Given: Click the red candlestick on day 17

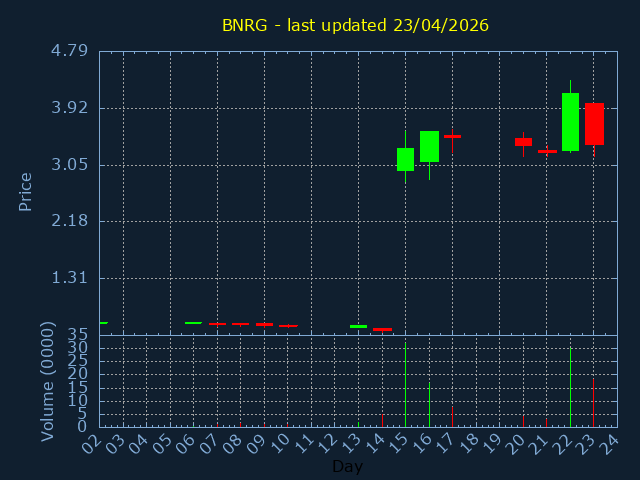Looking at the screenshot, I should 452,136.
